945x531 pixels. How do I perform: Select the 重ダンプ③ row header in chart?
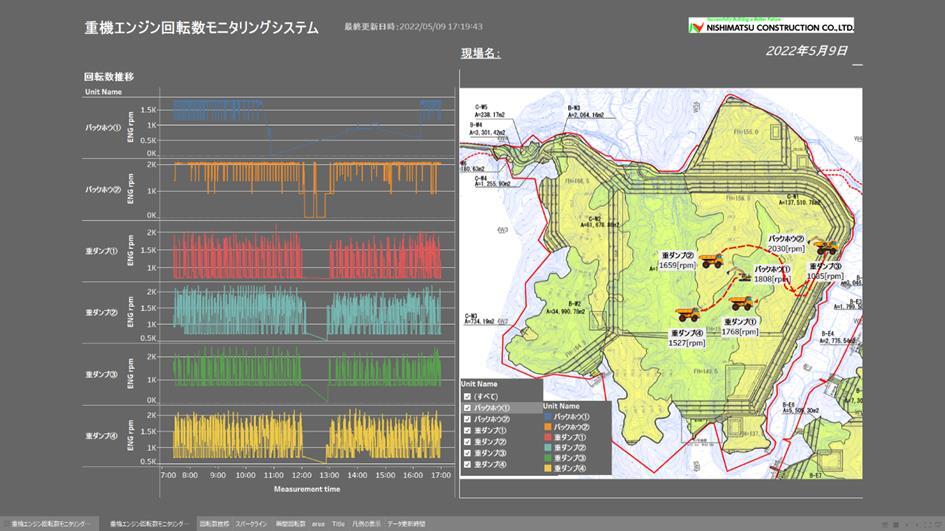[x=101, y=374]
